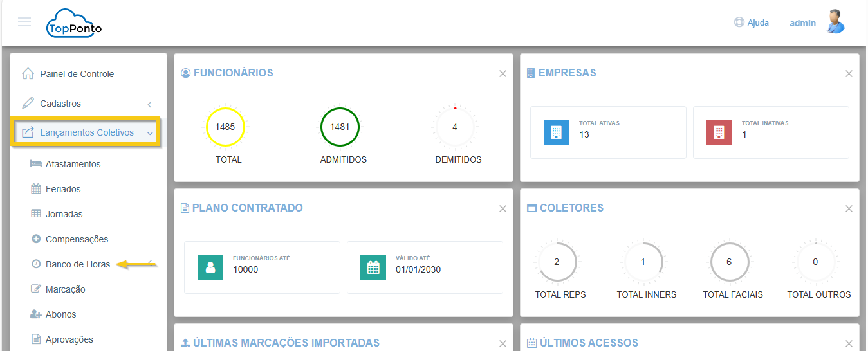Click the Abonos user-plus icon
The image size is (868, 351).
click(36, 314)
